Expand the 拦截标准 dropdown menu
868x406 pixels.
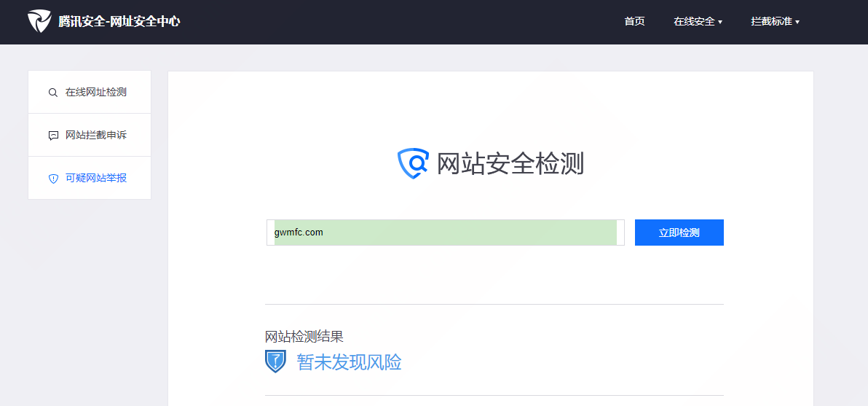pyautogui.click(x=775, y=22)
